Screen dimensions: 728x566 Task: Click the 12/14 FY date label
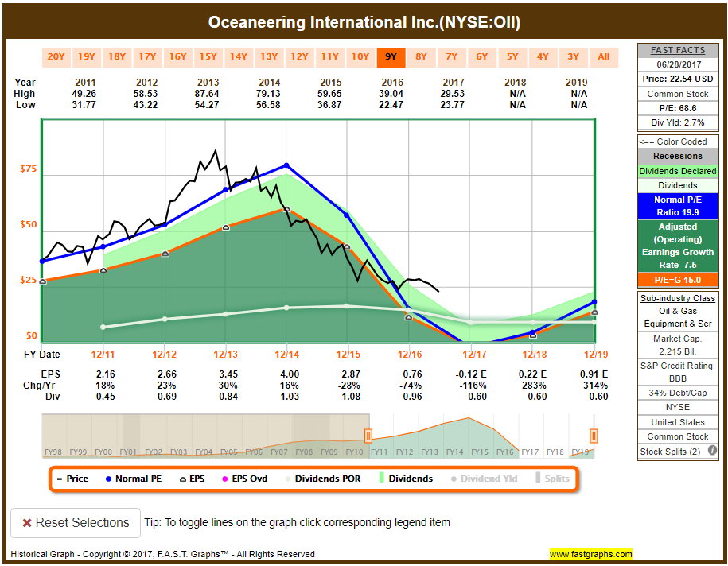(287, 355)
